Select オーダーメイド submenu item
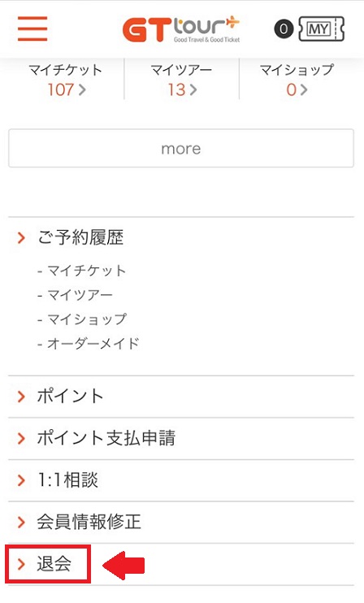This screenshot has height=603, width=364. click(88, 344)
